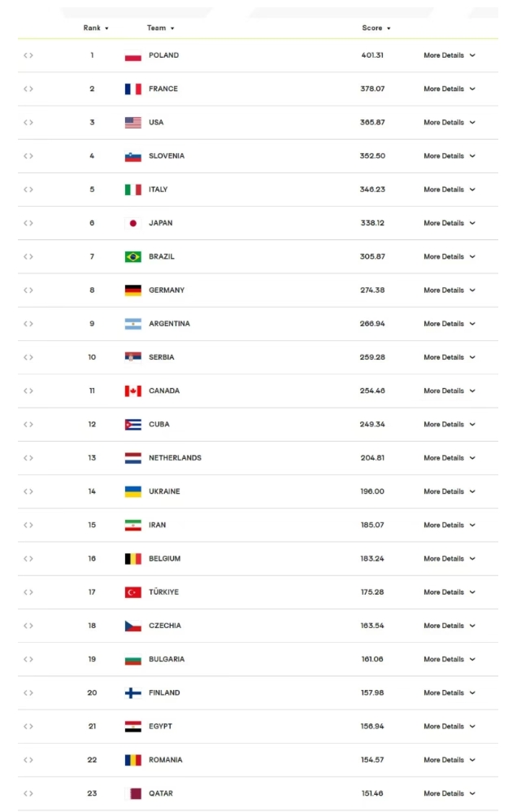Show More Details for Romania
The image size is (517, 812).
click(450, 760)
